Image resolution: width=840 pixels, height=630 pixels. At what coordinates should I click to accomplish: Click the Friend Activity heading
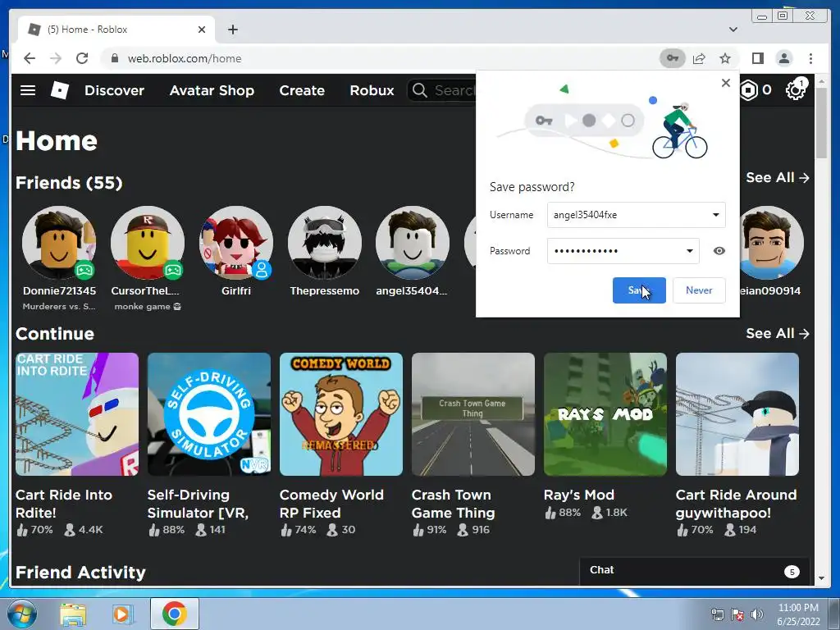click(80, 573)
